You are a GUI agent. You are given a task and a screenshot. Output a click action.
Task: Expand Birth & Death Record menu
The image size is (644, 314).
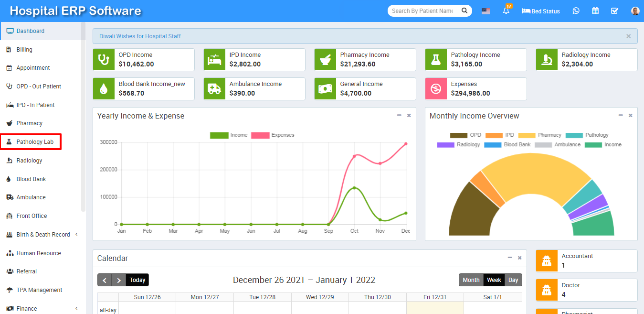point(43,235)
